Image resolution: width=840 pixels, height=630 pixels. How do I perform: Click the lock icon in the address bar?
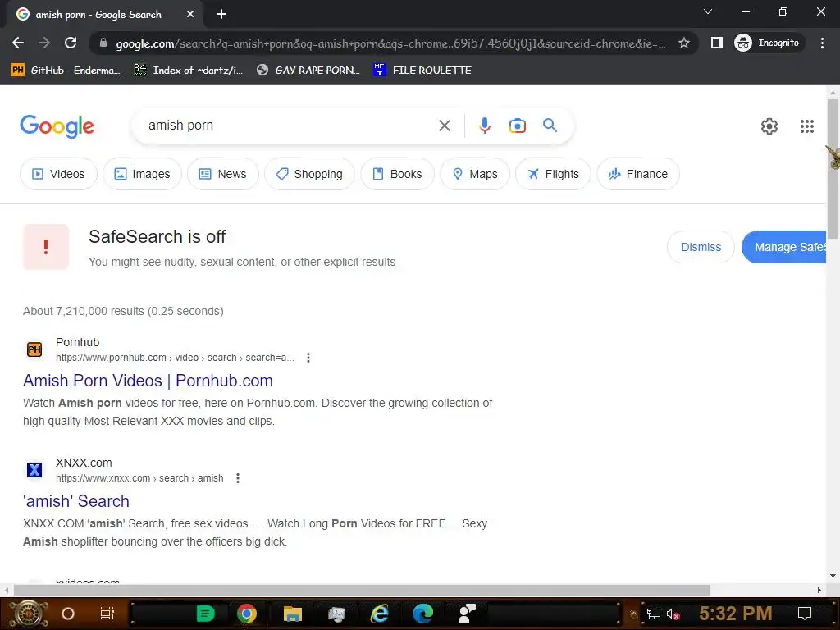(103, 43)
